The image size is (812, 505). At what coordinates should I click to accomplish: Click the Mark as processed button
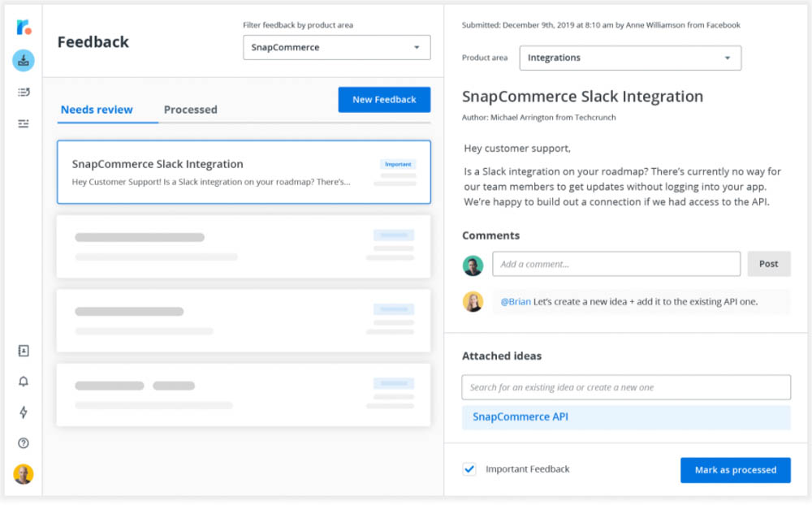click(736, 470)
